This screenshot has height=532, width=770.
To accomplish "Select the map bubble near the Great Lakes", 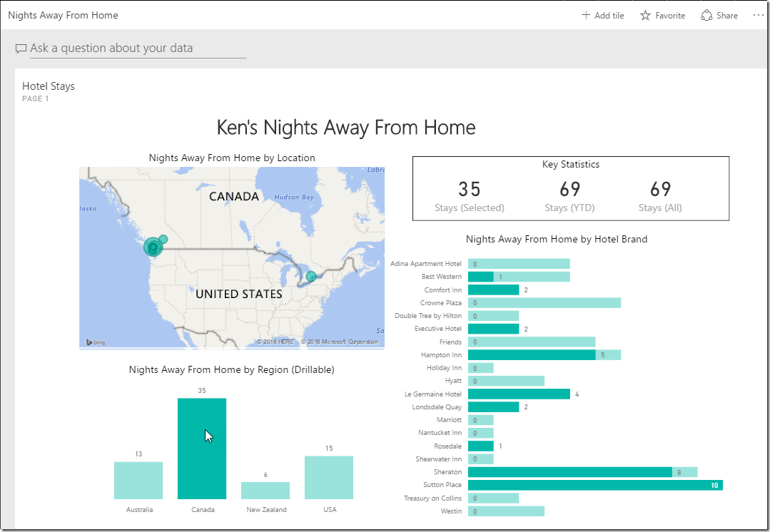I will pyautogui.click(x=311, y=276).
